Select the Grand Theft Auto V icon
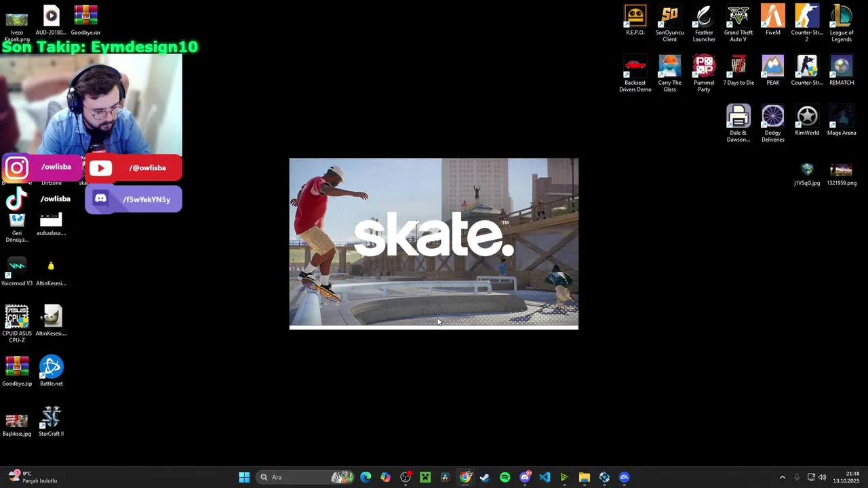 pyautogui.click(x=738, y=24)
